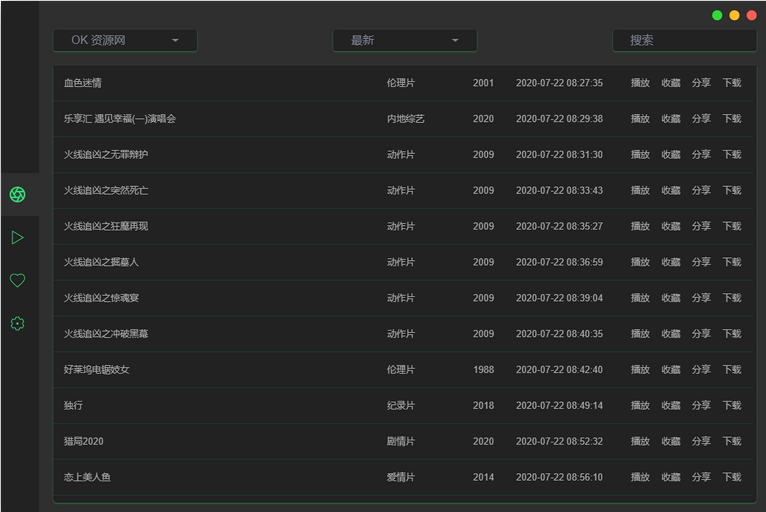The height and width of the screenshot is (512, 766).
Task: Click the 剧情片 category cell
Action: coord(401,441)
